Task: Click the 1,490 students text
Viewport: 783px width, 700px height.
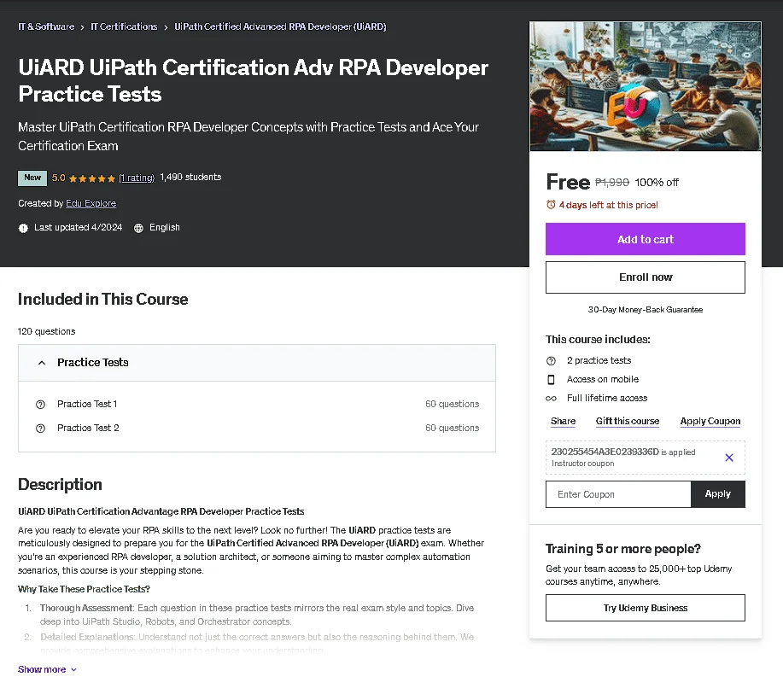Action: [x=190, y=178]
